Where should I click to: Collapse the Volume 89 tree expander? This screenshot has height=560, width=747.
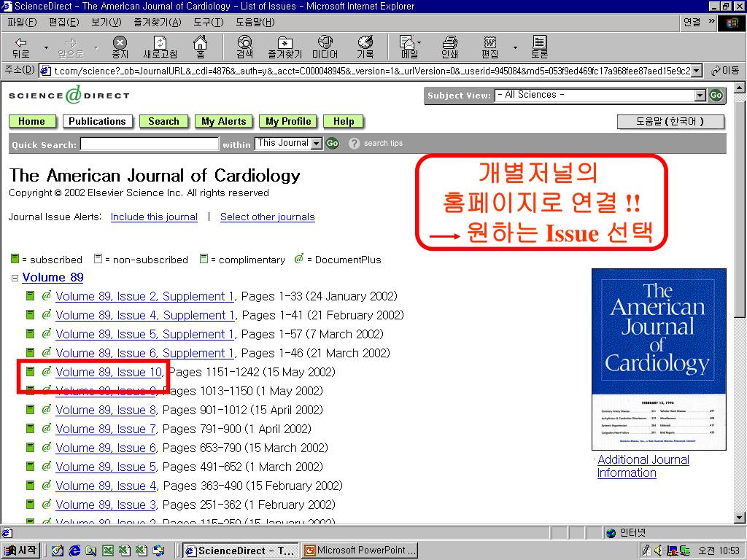click(x=15, y=278)
